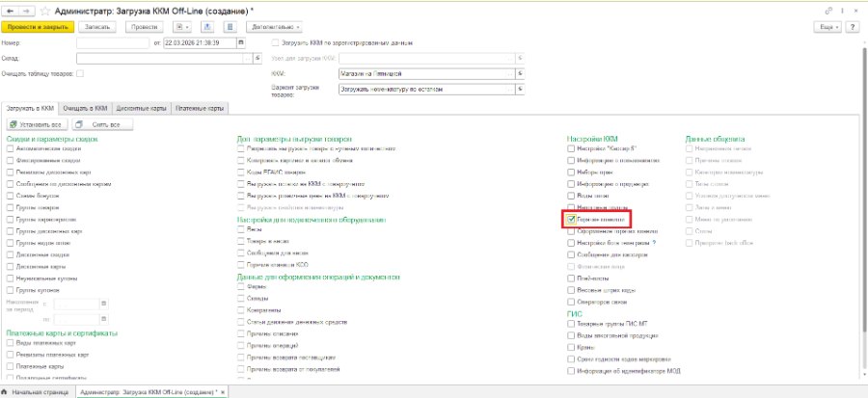Go to the Начальная страница tab
Screen dimensions: 868x398
37,392
